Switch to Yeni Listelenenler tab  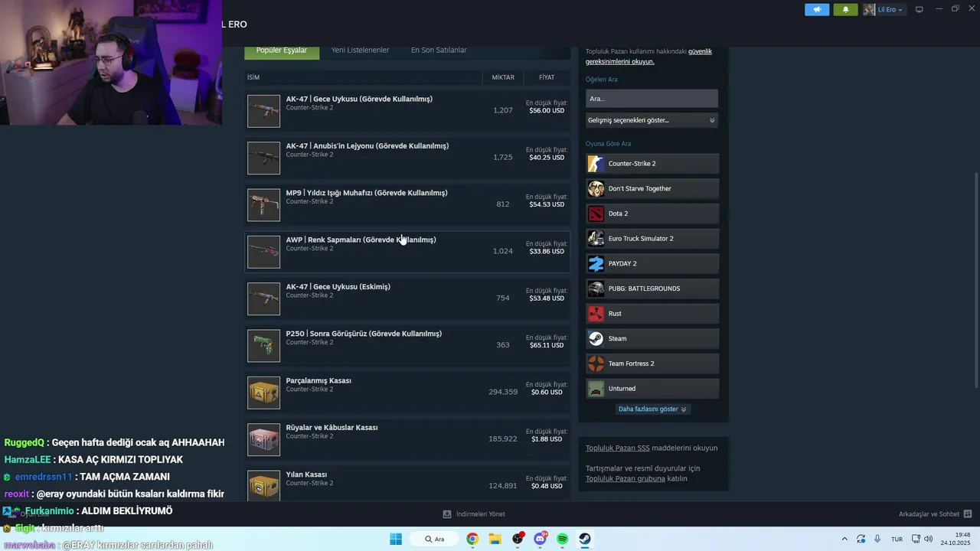pos(360,51)
